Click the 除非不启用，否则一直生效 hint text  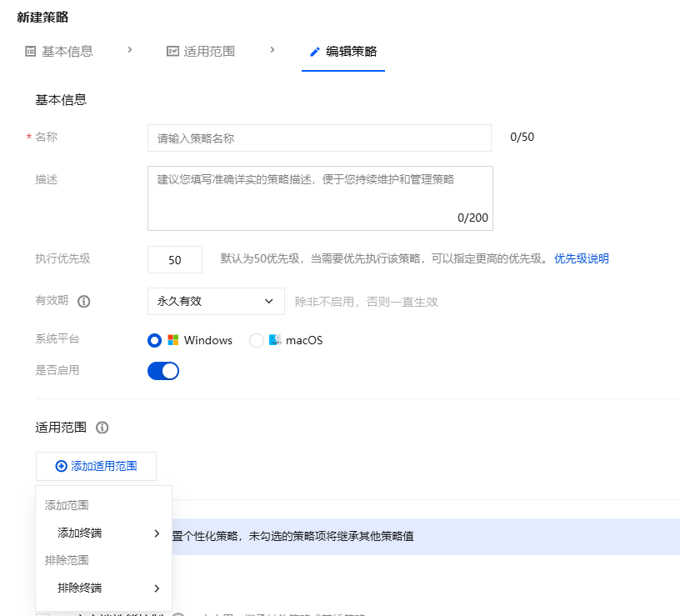click(x=367, y=302)
